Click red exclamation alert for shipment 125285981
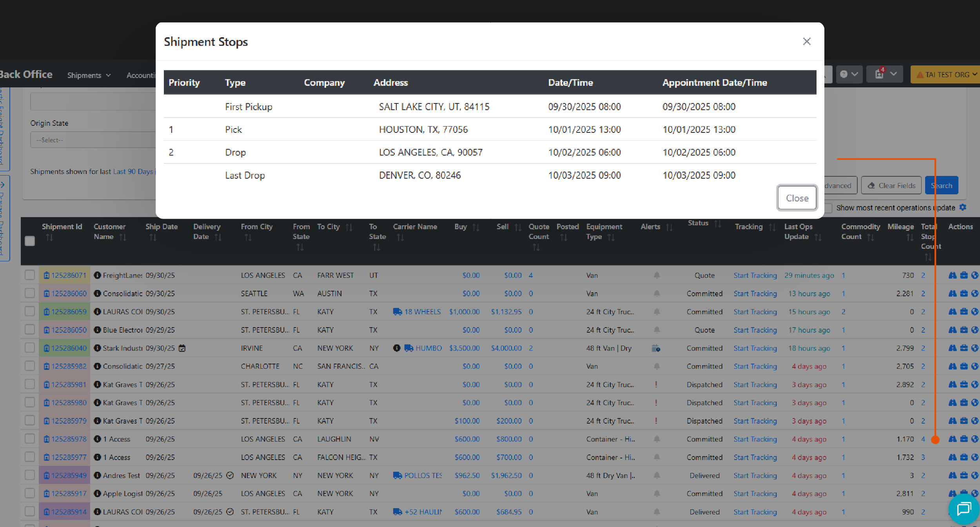Image resolution: width=980 pixels, height=527 pixels. point(656,385)
